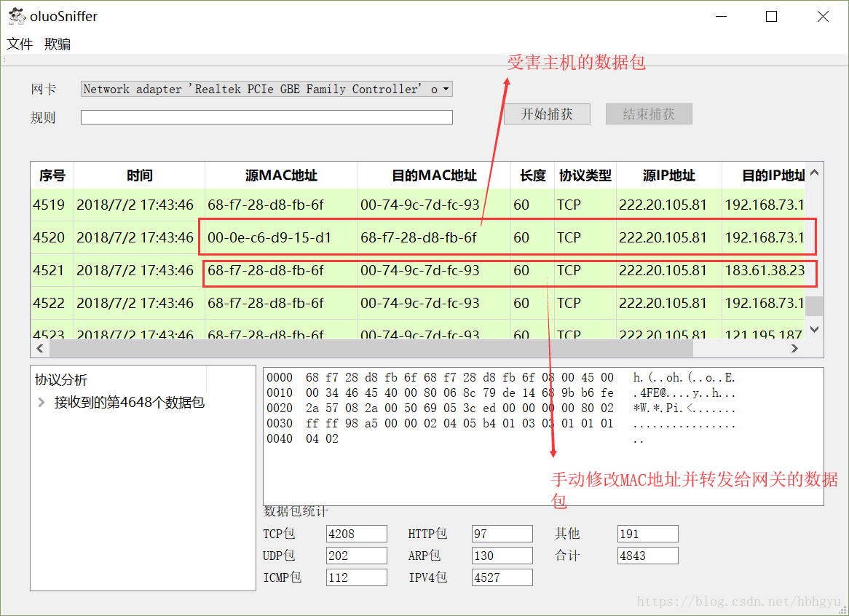Click the 长度 column header
Viewport: 849px width, 616px height.
[x=533, y=175]
